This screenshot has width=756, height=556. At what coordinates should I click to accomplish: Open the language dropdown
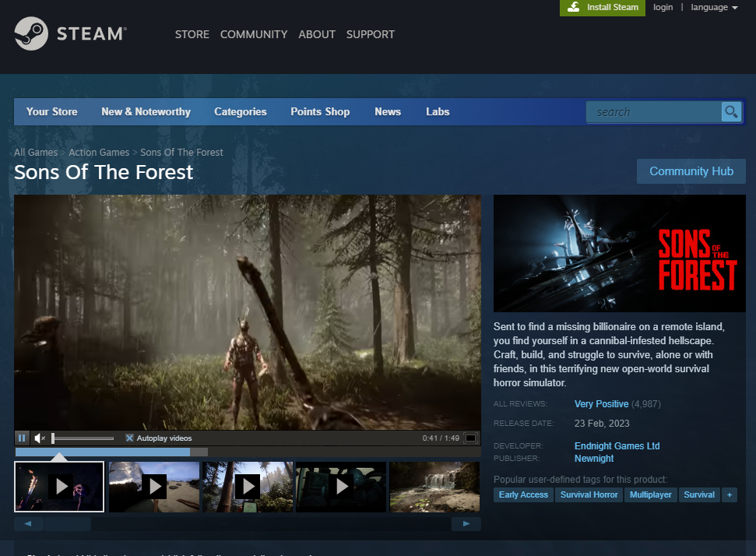tap(712, 7)
